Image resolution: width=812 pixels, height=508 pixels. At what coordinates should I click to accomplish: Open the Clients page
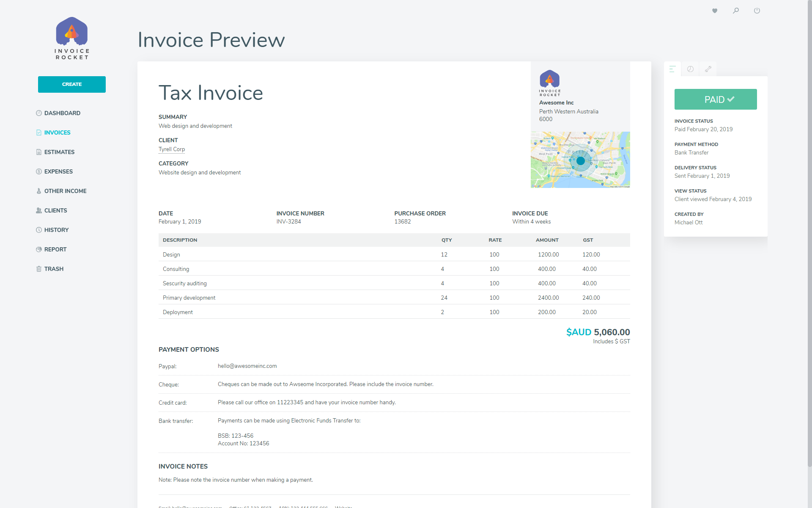coord(55,210)
